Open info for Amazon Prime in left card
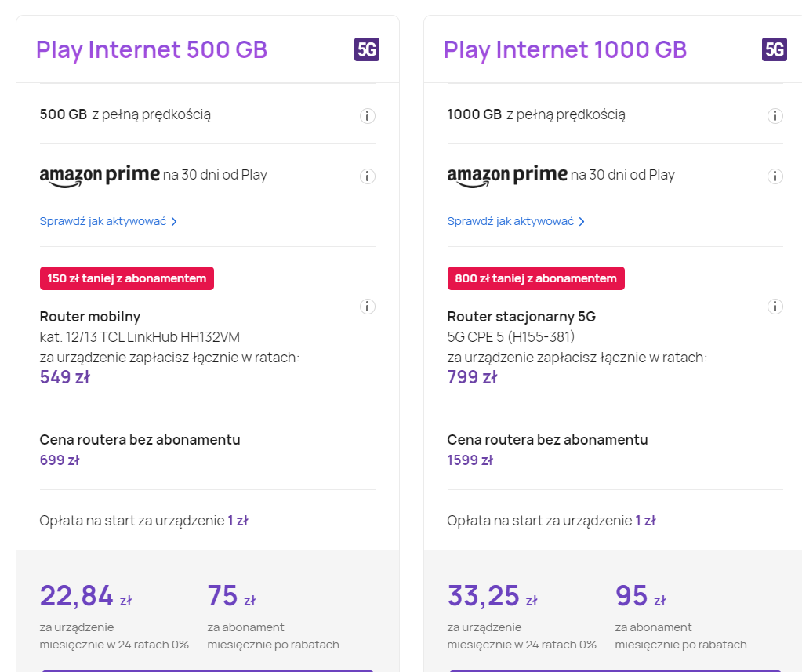The height and width of the screenshot is (672, 802). pos(367,176)
